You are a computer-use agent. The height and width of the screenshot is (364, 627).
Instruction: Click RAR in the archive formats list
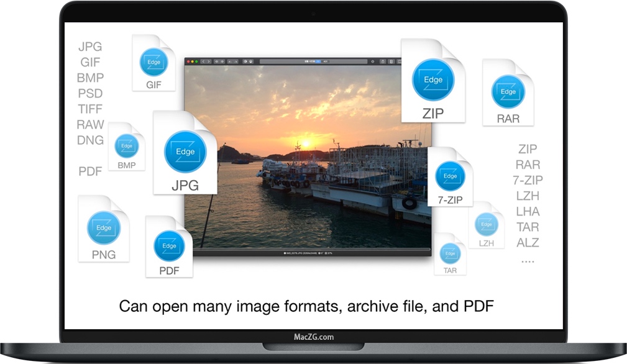click(x=528, y=164)
